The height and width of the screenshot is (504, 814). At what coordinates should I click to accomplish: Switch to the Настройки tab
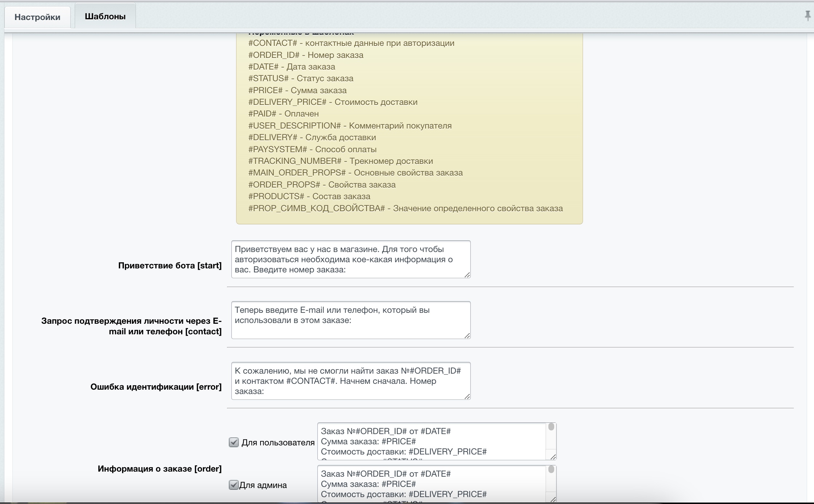(x=37, y=17)
